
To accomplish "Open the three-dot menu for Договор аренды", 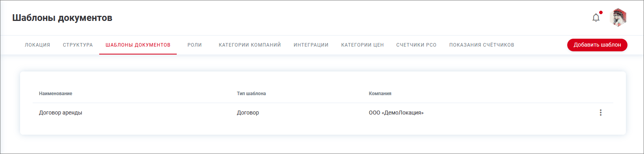I will point(600,113).
